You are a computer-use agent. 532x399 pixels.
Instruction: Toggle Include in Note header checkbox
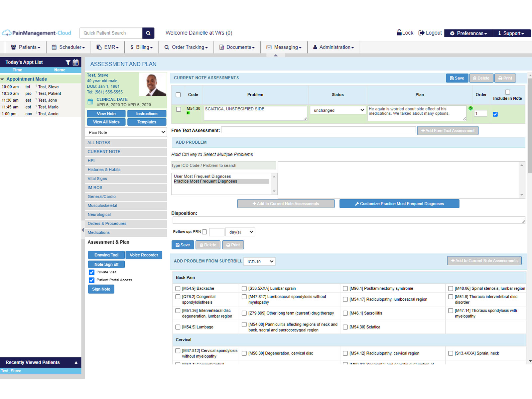click(507, 92)
